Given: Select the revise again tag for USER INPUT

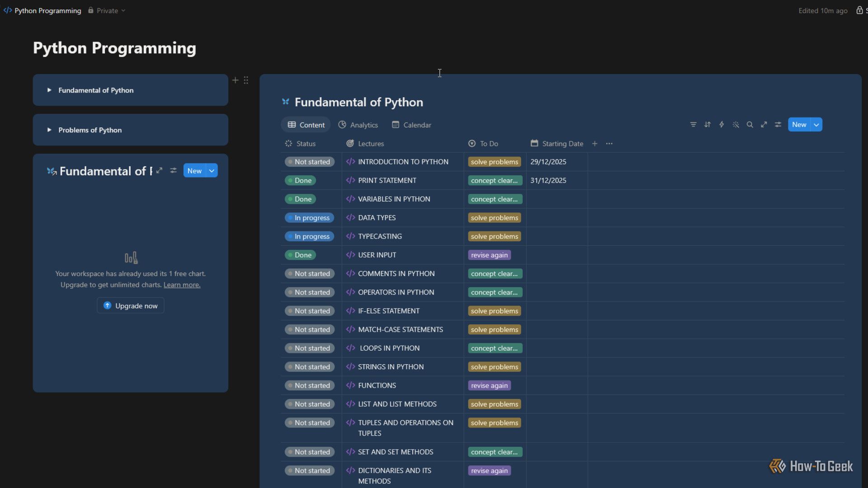Looking at the screenshot, I should point(489,255).
